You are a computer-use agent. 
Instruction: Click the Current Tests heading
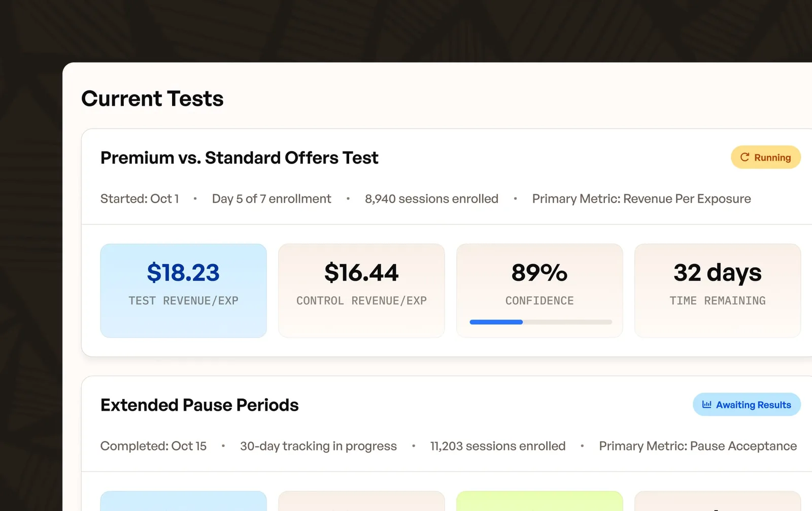(x=152, y=99)
